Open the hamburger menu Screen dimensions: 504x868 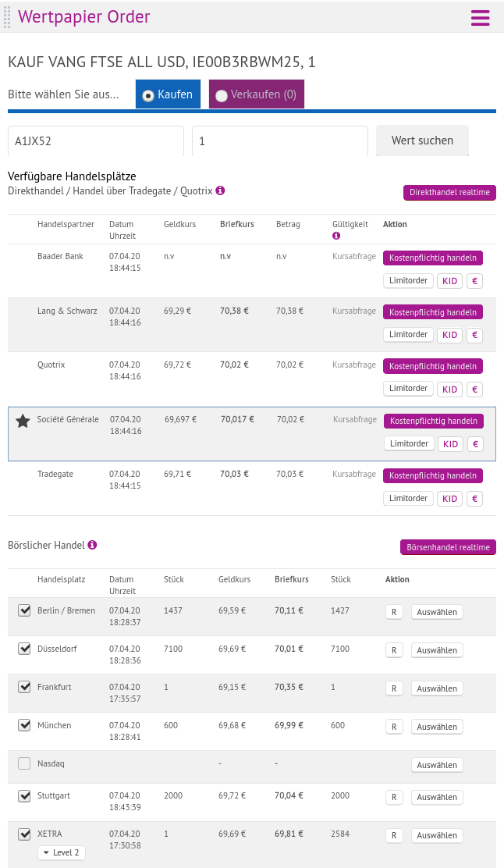tap(481, 17)
